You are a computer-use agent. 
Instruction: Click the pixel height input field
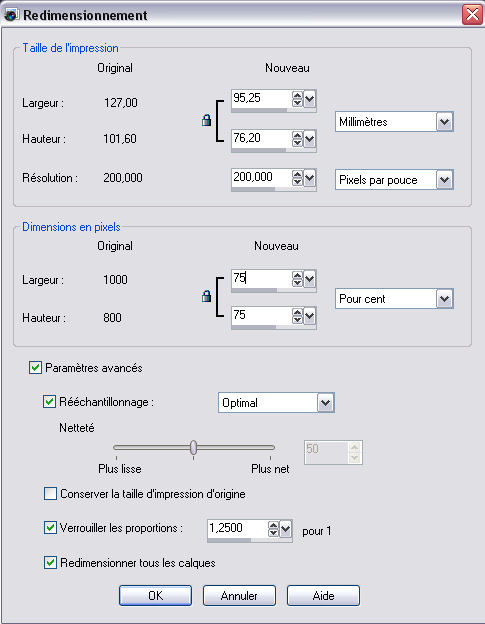(x=262, y=316)
